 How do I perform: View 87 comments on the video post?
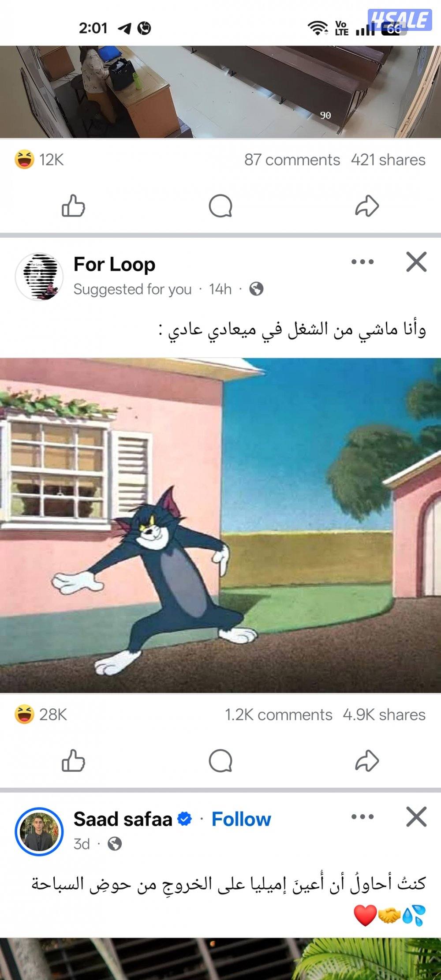[292, 160]
